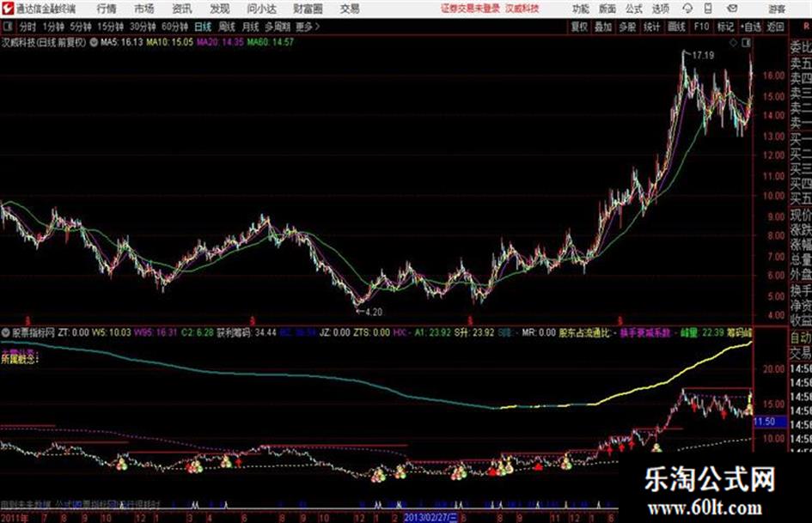Click the 汉威科技 title link
The image size is (812, 523).
click(x=522, y=9)
